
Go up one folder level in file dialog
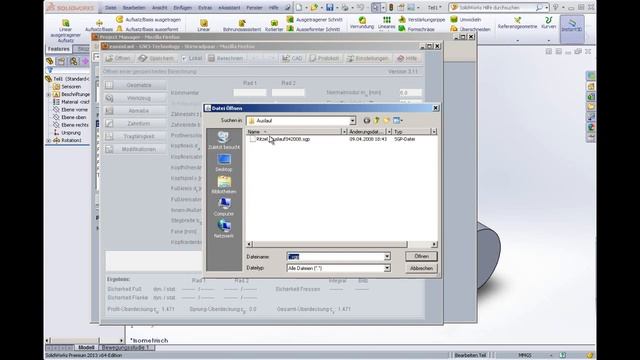coord(376,120)
